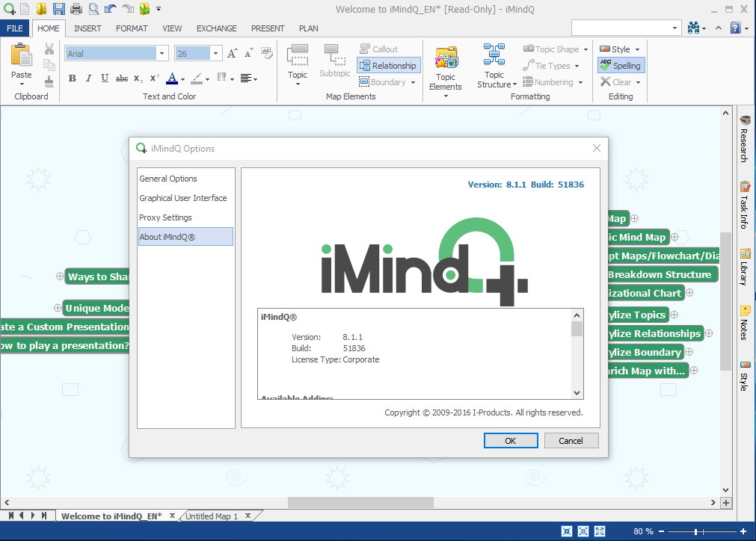Click the Topic Elements icon
756x541 pixels.
click(x=446, y=58)
